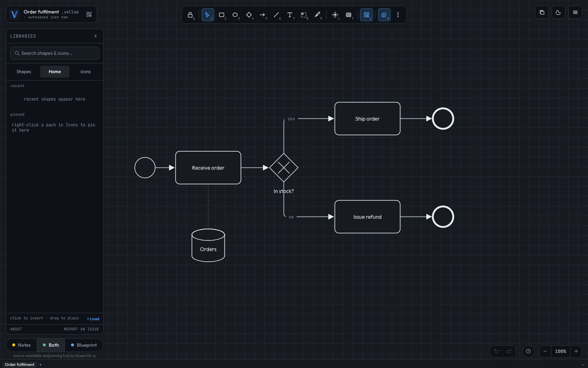Open the grid icon beside the file name

coord(89,14)
